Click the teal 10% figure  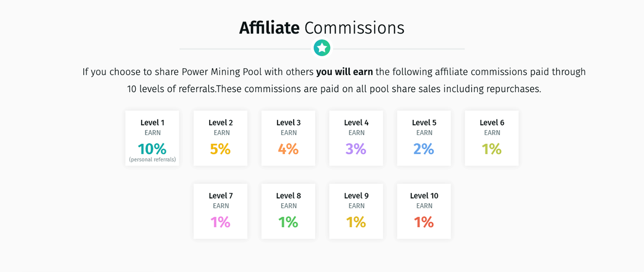coord(152,149)
